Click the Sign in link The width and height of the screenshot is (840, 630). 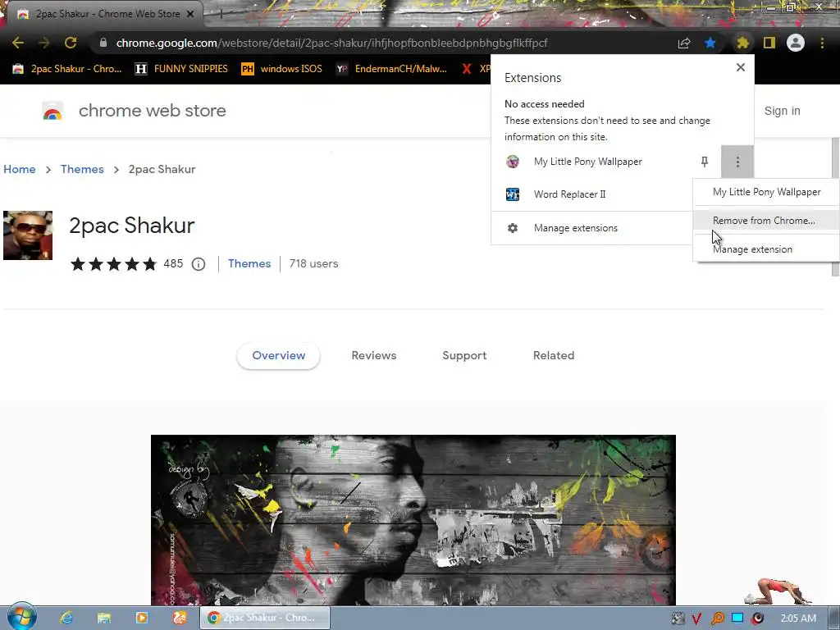782,111
